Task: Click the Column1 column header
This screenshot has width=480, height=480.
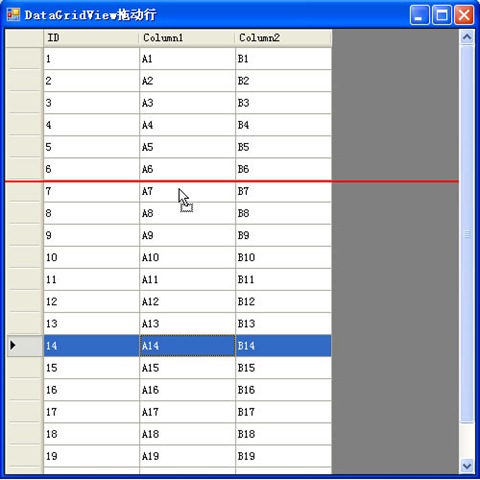Action: [x=187, y=38]
